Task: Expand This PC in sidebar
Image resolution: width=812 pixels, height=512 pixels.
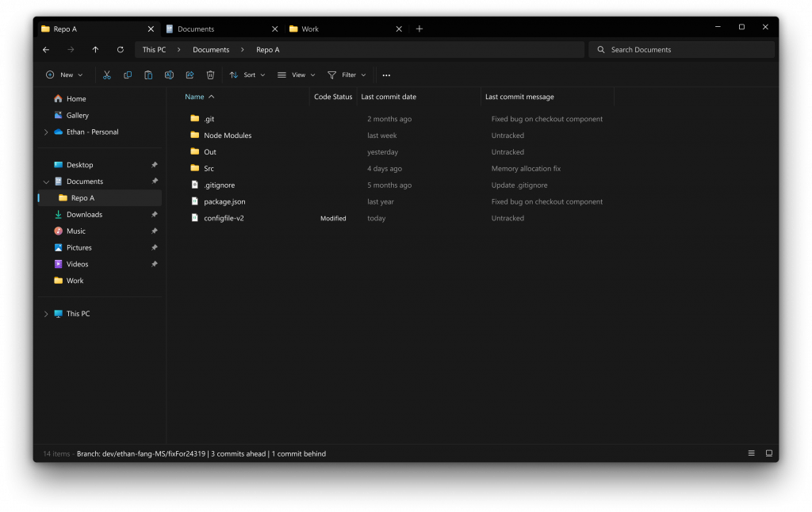Action: (x=46, y=314)
